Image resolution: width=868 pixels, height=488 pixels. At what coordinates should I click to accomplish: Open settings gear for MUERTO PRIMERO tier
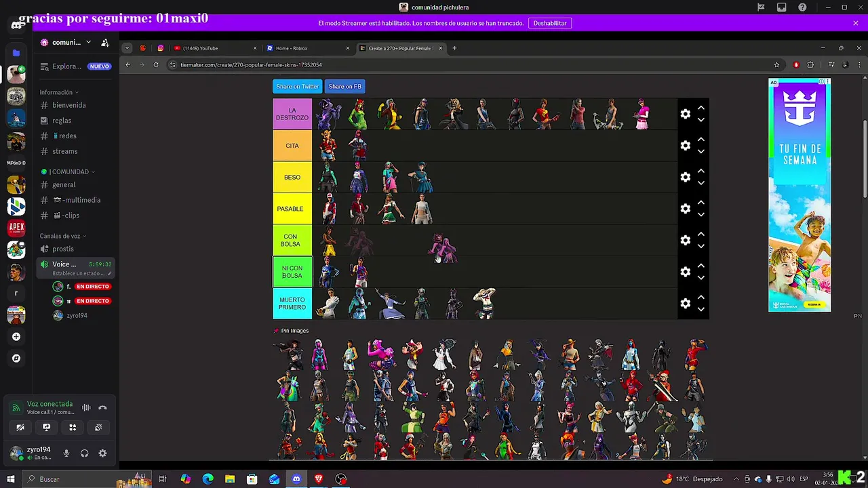point(686,304)
